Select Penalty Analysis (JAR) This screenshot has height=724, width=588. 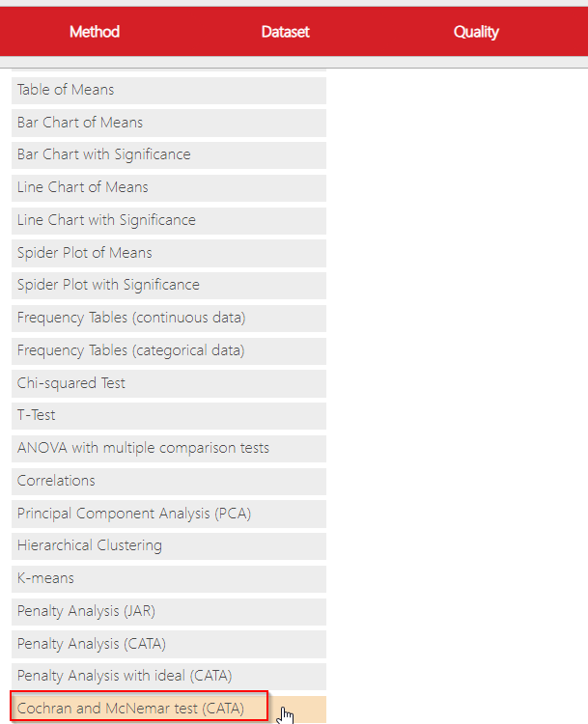click(x=168, y=611)
